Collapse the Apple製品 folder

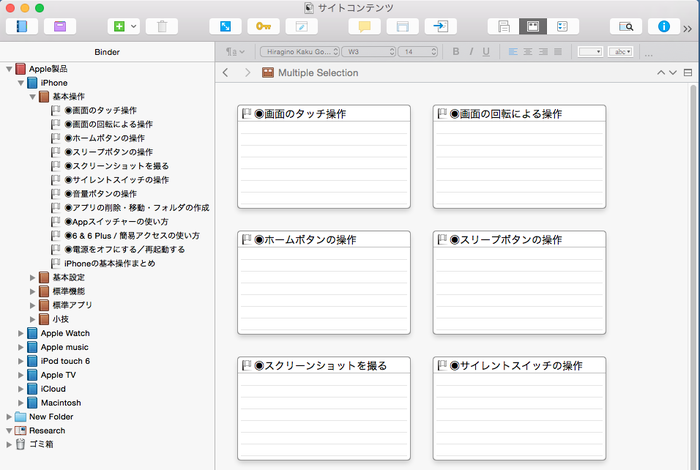[9, 69]
